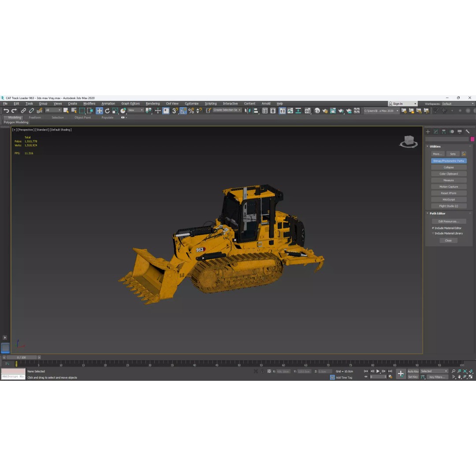Click the Undo arrow icon
Image resolution: width=476 pixels, height=476 pixels.
click(x=6, y=111)
